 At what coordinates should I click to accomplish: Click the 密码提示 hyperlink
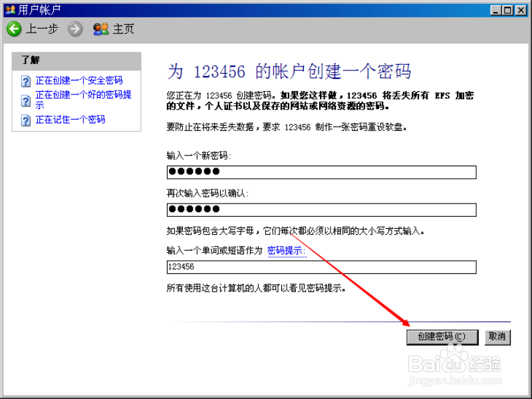(x=287, y=251)
